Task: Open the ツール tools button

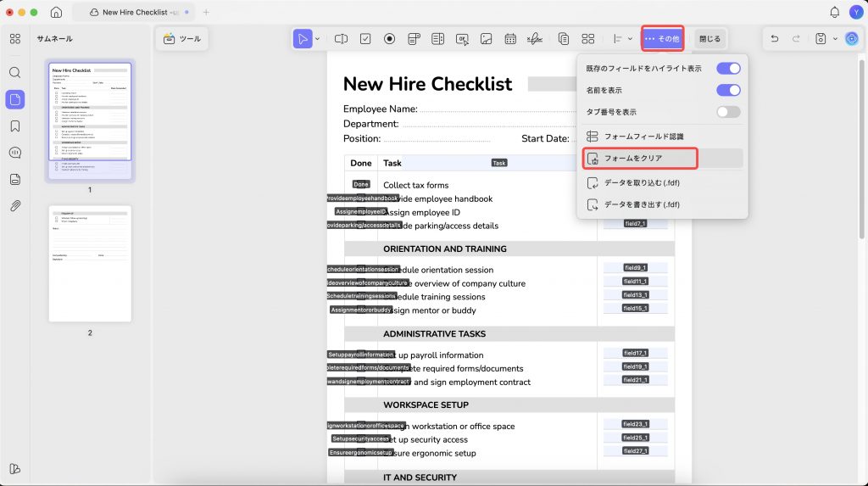Action: (182, 39)
